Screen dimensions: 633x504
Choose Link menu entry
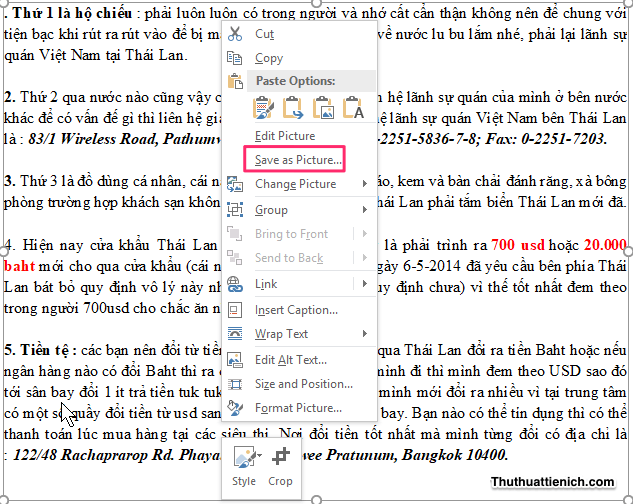266,284
